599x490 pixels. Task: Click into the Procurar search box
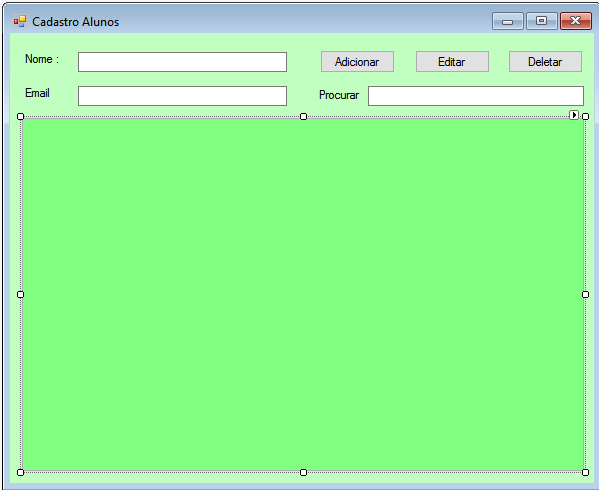(476, 96)
